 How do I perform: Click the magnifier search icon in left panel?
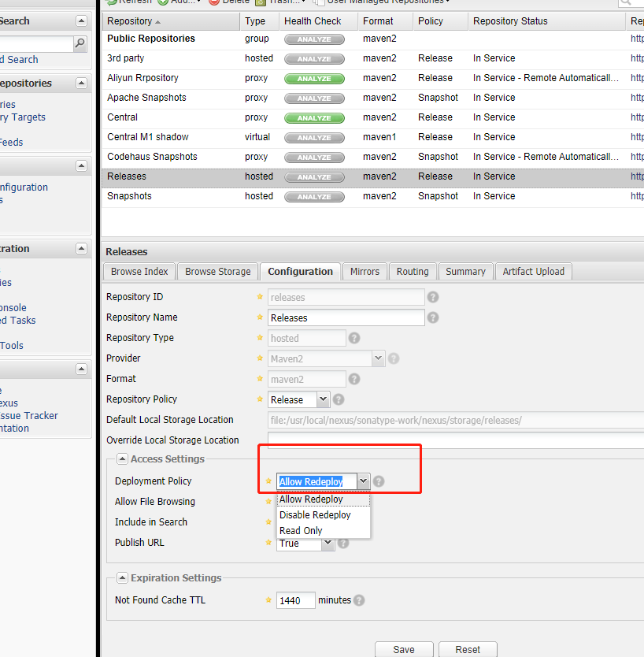pos(80,43)
